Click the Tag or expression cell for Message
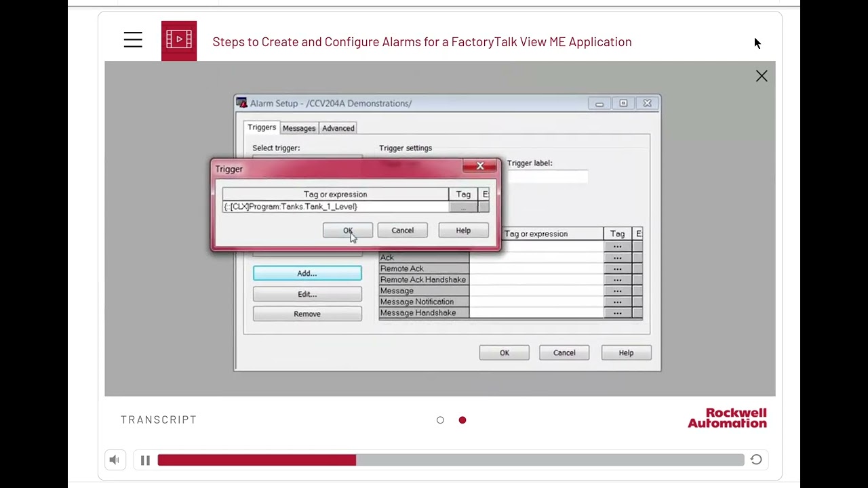Viewport: 868px width, 488px height. click(536, 291)
